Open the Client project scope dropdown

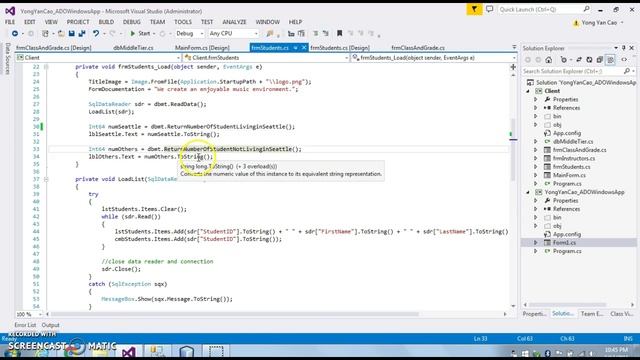pyautogui.click(x=98, y=58)
